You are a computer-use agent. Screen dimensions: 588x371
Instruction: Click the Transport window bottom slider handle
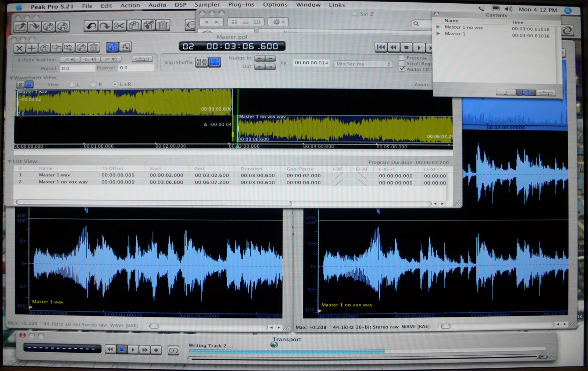(x=542, y=357)
